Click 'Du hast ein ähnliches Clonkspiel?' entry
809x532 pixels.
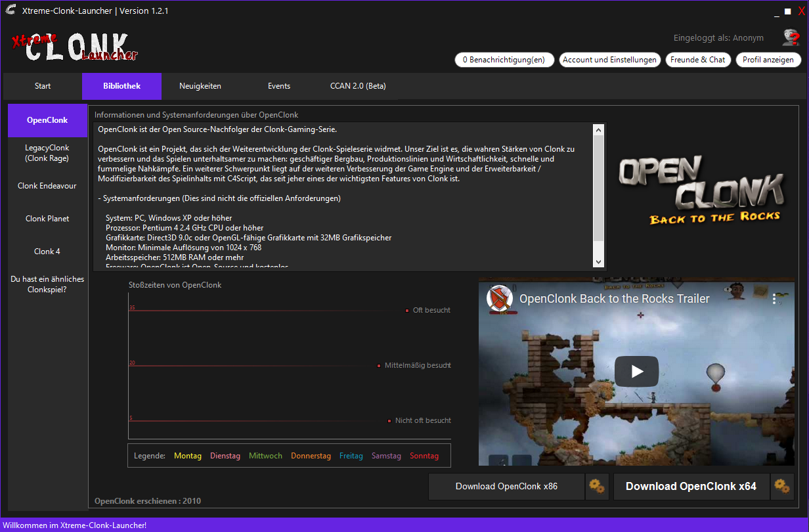point(47,284)
